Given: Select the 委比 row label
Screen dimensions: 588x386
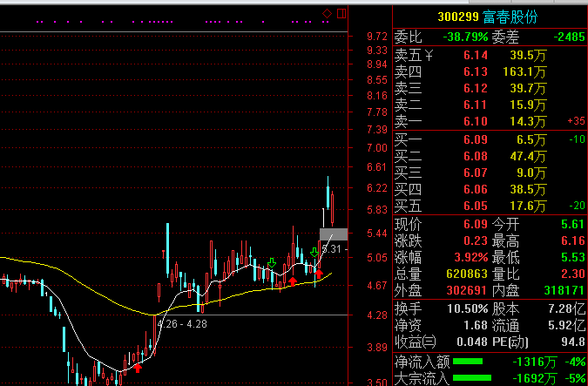Looking at the screenshot, I should pyautogui.click(x=408, y=37).
